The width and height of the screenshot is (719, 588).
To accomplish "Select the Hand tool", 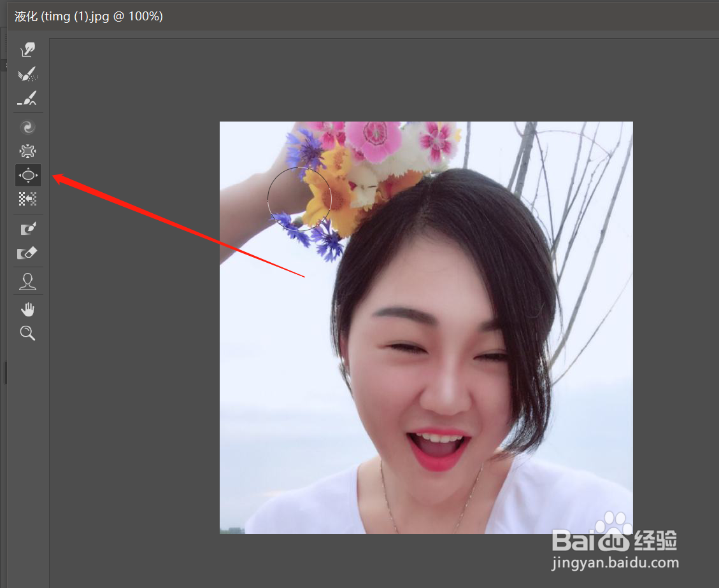I will click(x=28, y=309).
